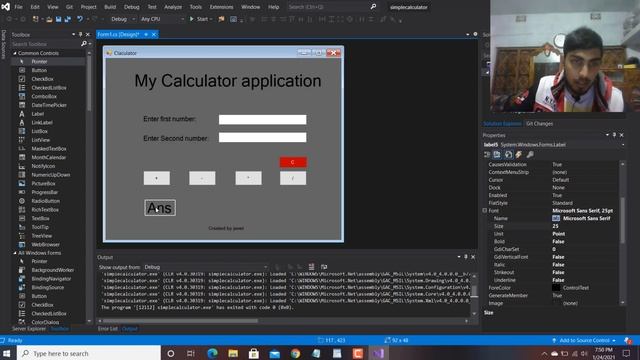Select the divide button on the form

293,178
